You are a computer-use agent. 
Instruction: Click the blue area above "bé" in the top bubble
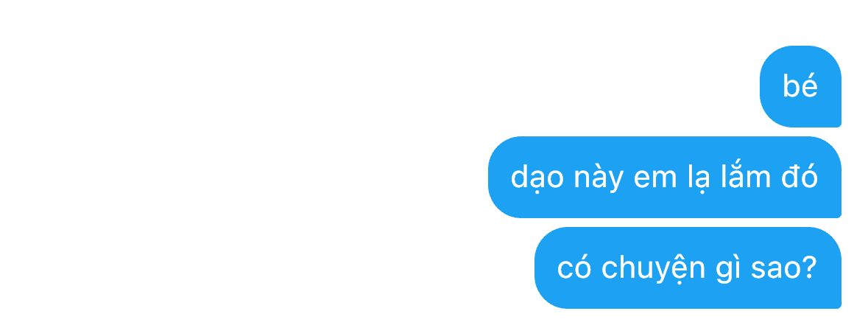(800, 59)
